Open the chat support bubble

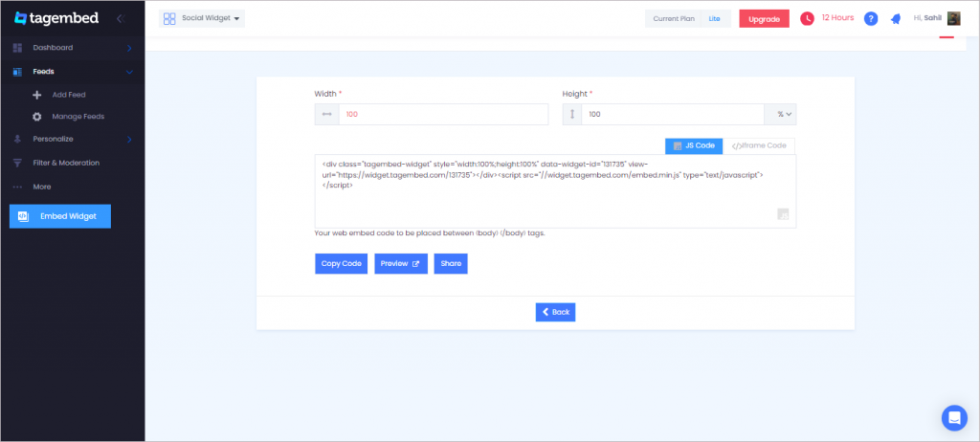pyautogui.click(x=954, y=418)
